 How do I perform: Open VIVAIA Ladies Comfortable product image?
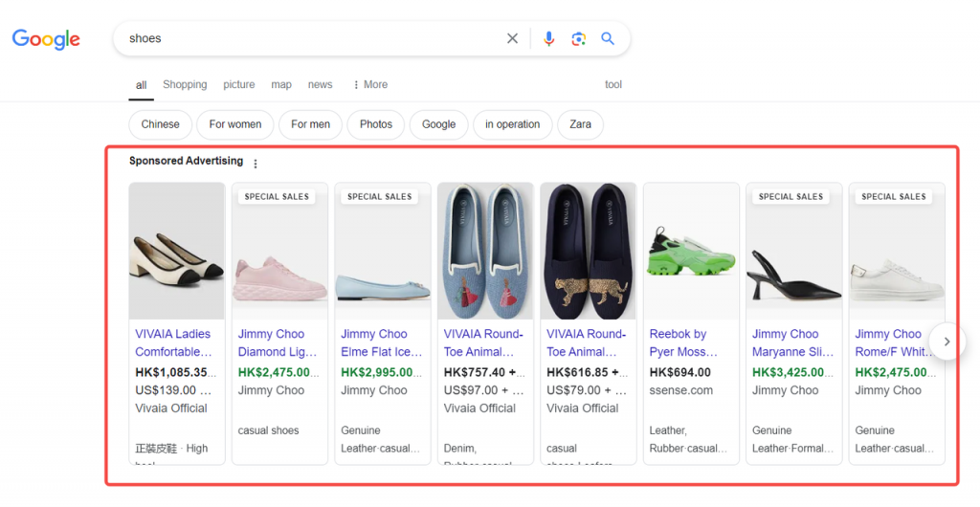177,251
